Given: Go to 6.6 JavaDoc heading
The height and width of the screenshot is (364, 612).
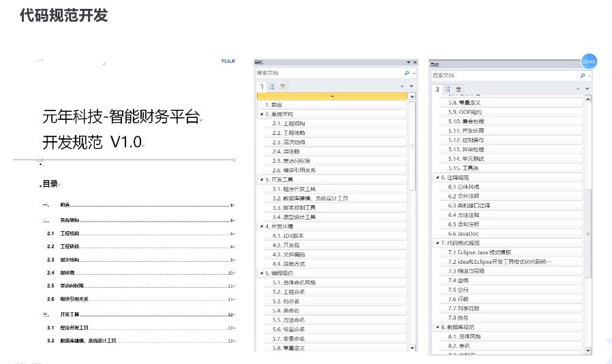Looking at the screenshot, I should [x=512, y=234].
